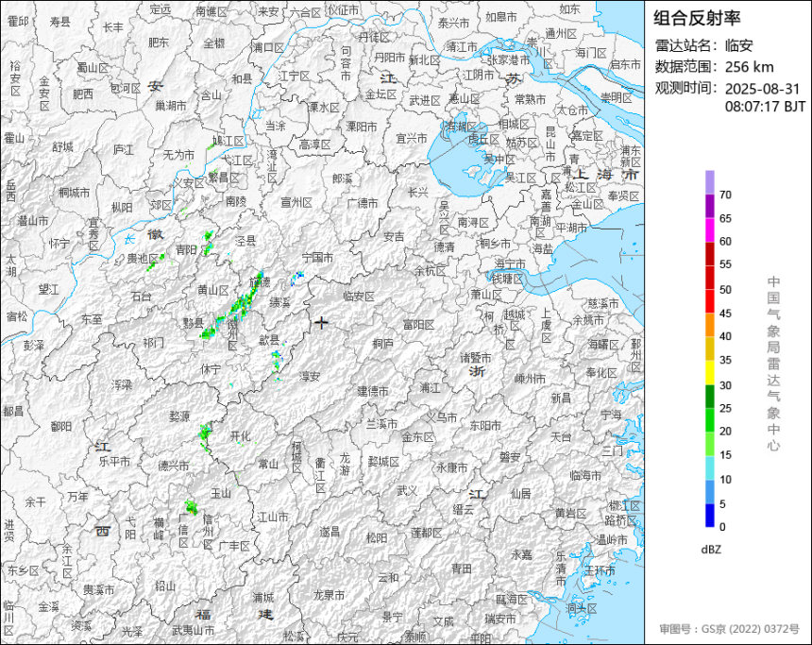Choose the yellow 30–35 dBZ legend swatch
This screenshot has width=812, height=645.
pos(709,372)
